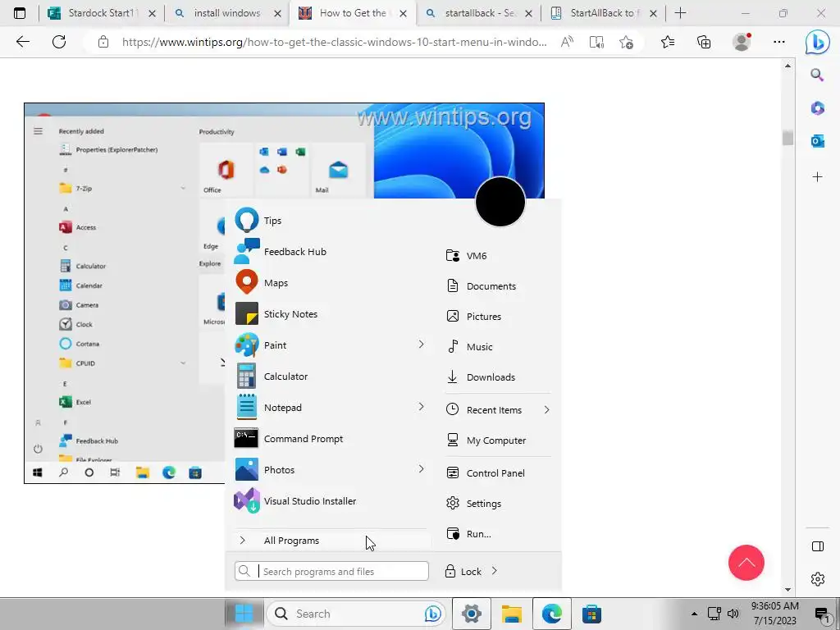The height and width of the screenshot is (630, 840).
Task: Open Favorites list
Action: click(x=668, y=42)
